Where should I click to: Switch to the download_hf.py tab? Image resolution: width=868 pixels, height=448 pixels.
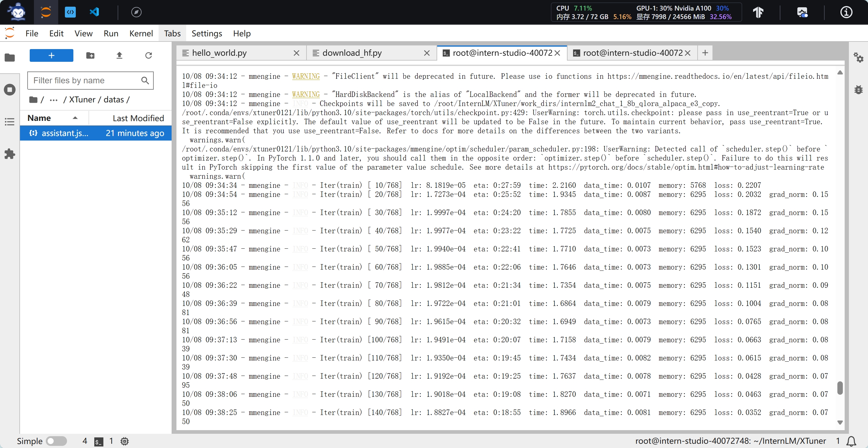pos(352,53)
